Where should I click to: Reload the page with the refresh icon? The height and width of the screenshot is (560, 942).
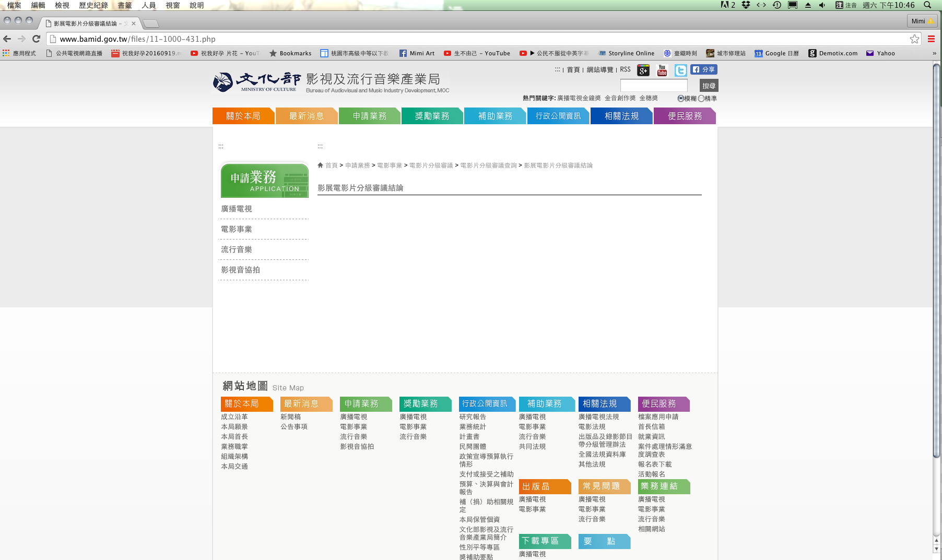click(x=36, y=39)
